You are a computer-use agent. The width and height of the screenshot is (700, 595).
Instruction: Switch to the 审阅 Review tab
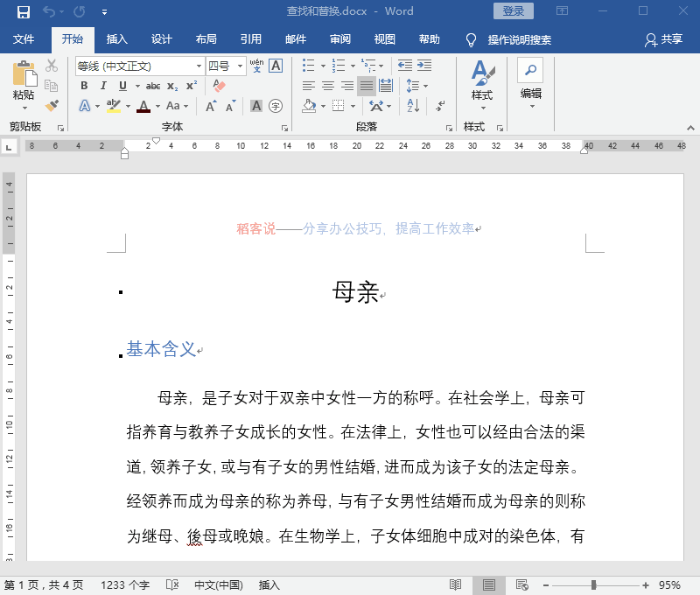tap(340, 39)
